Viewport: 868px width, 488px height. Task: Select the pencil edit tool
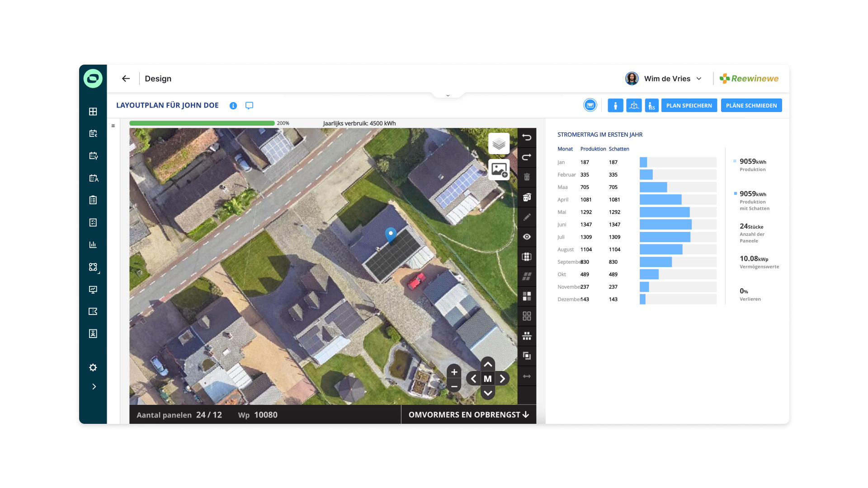coord(527,217)
